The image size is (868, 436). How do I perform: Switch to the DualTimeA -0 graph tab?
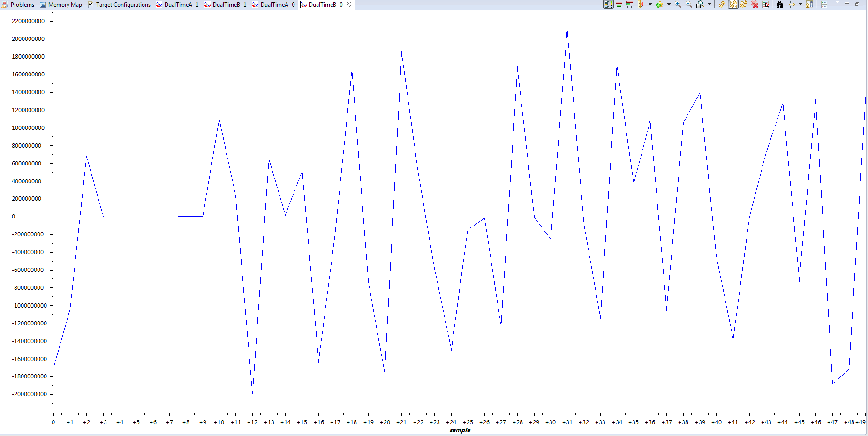278,5
